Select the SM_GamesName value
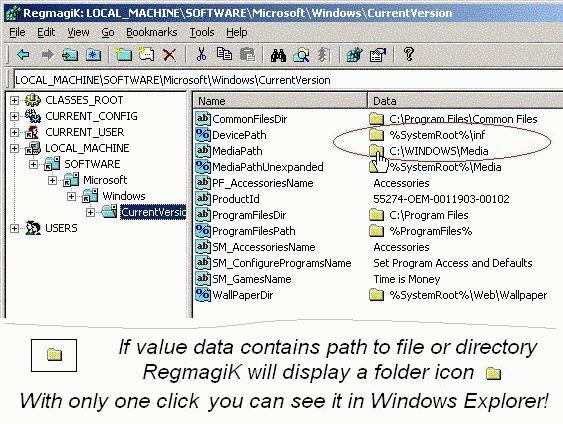Screen dimensions: 563x424 (252, 279)
